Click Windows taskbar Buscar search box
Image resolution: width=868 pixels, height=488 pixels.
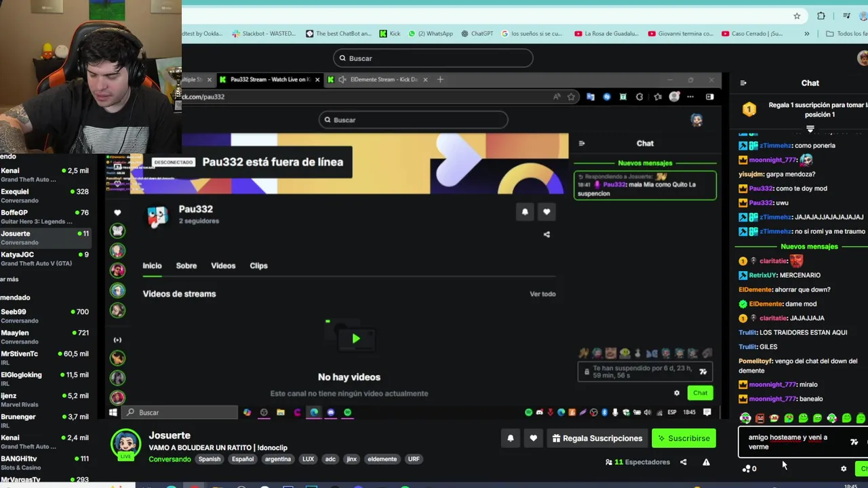coord(180,412)
